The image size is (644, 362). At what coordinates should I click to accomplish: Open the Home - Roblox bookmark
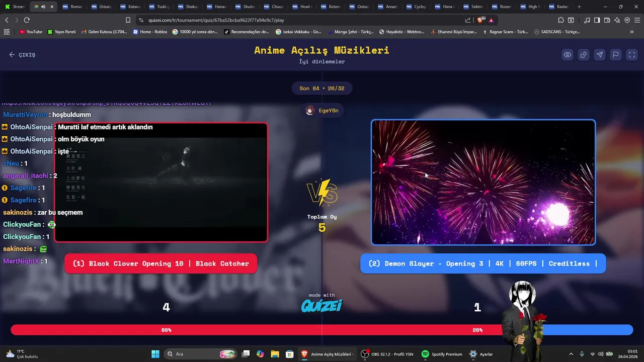[150, 32]
